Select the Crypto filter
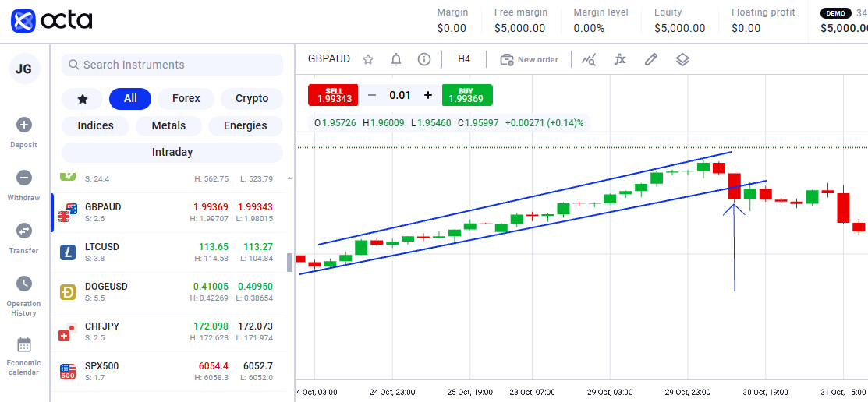The width and height of the screenshot is (868, 402). pyautogui.click(x=252, y=98)
